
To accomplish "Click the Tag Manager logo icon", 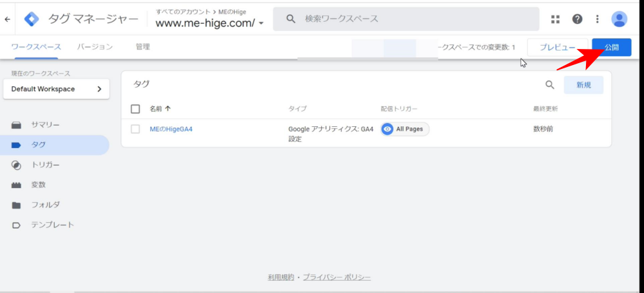I will coord(32,19).
